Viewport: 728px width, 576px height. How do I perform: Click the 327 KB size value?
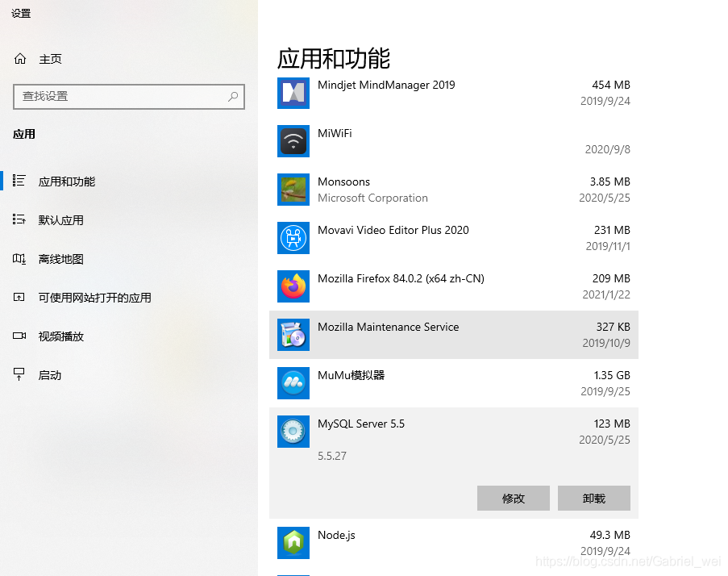coord(613,327)
